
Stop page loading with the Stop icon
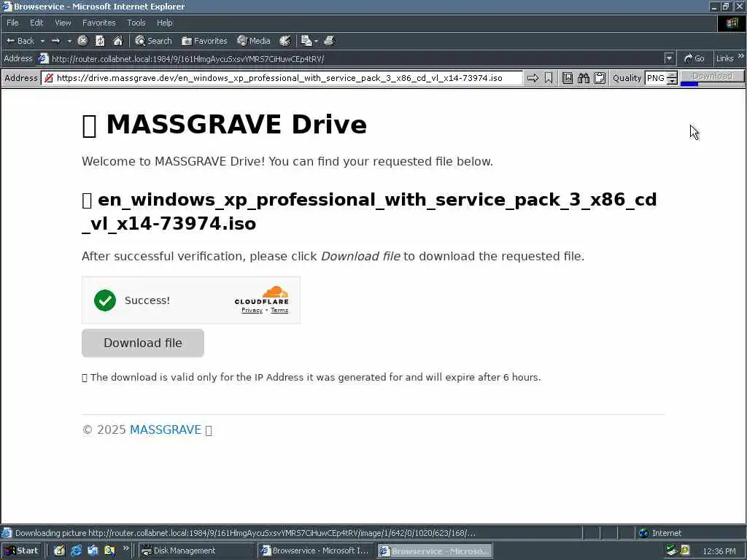coord(82,41)
